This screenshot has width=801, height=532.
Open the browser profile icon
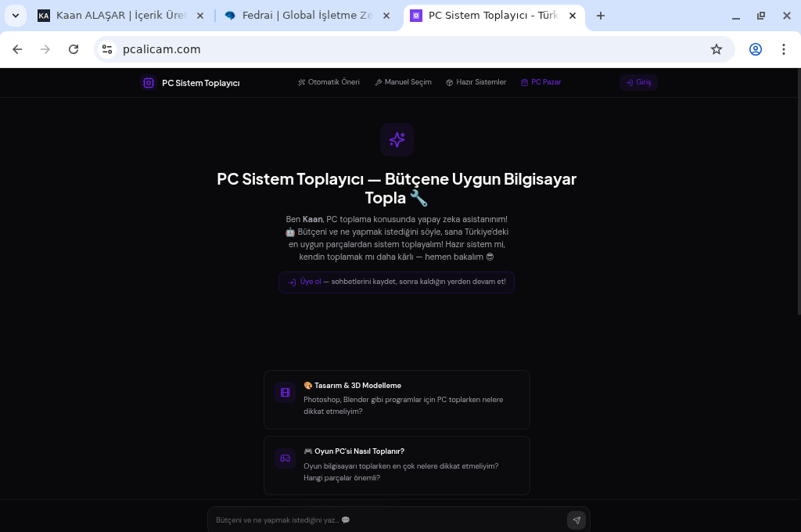click(756, 49)
